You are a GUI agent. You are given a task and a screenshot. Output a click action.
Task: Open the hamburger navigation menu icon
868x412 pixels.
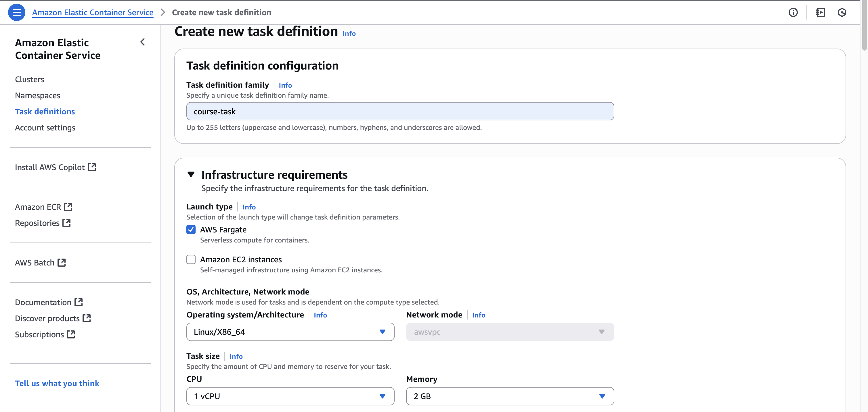pos(16,12)
